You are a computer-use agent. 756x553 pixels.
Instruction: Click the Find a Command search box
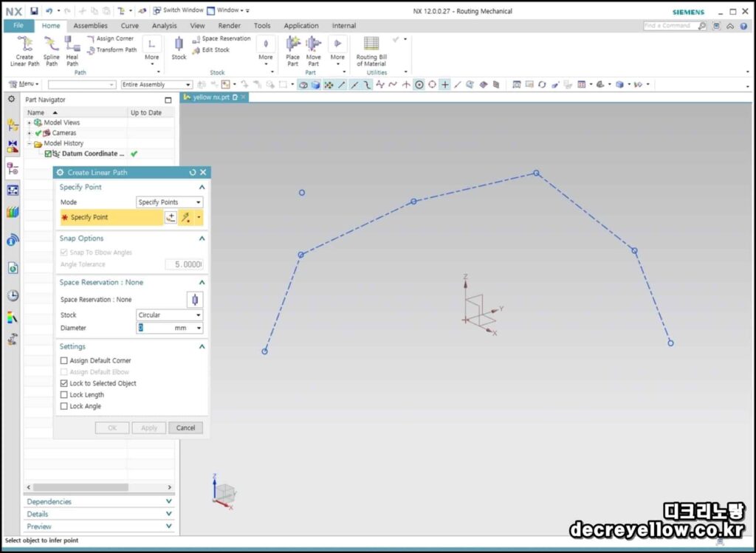click(x=670, y=26)
